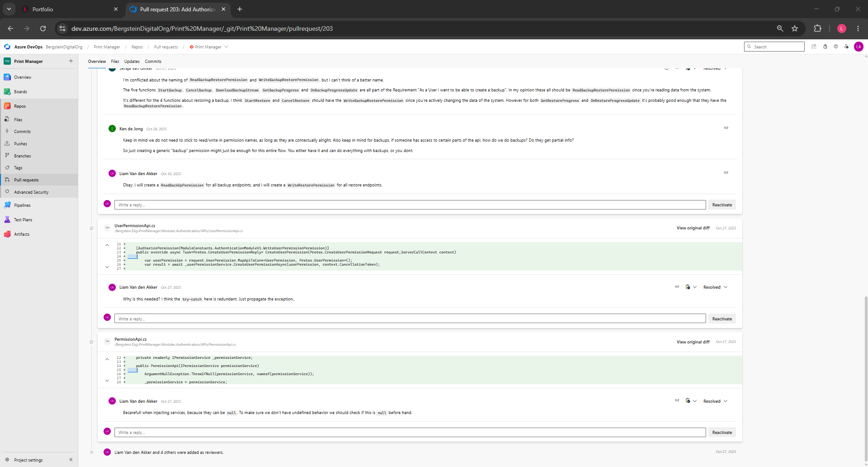Click View original diff for UserPermissionApi.cs
Screen dimensions: 868x467
point(693,228)
